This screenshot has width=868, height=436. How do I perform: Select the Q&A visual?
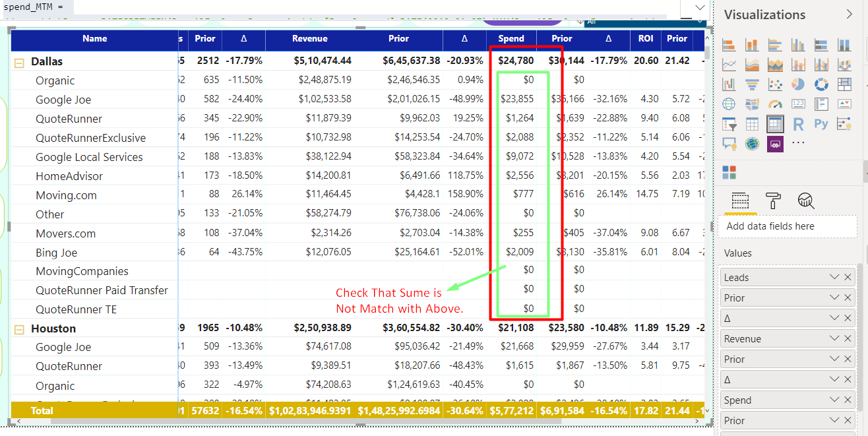pos(729,143)
